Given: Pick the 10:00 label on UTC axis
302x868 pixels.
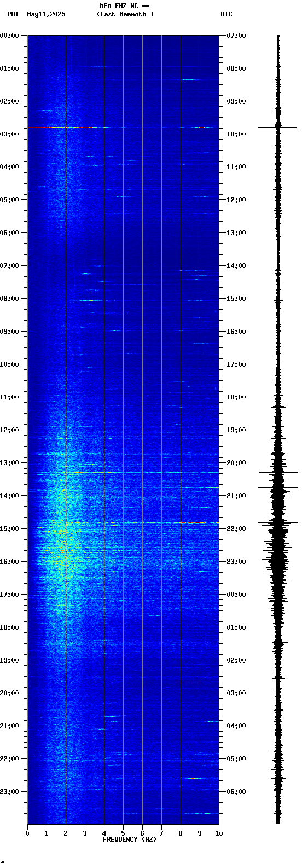Looking at the screenshot, I should tap(236, 134).
